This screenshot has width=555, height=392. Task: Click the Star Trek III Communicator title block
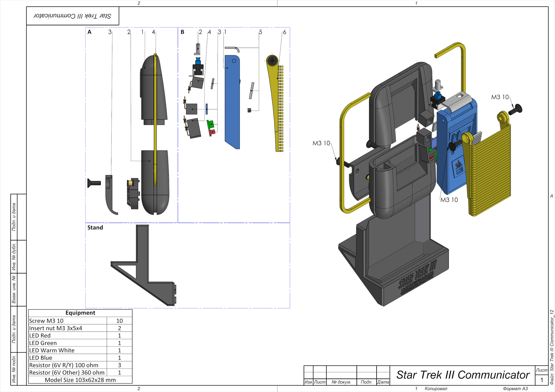tap(463, 375)
